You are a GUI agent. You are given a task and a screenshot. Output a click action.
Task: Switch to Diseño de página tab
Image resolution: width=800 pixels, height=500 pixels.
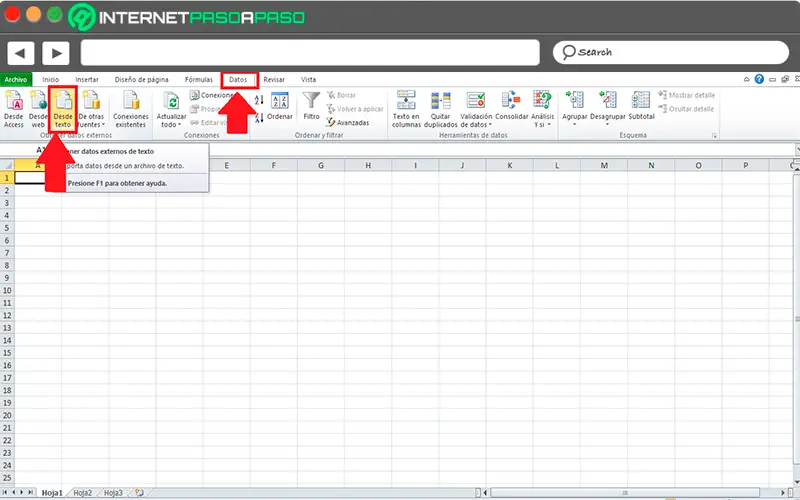click(141, 80)
